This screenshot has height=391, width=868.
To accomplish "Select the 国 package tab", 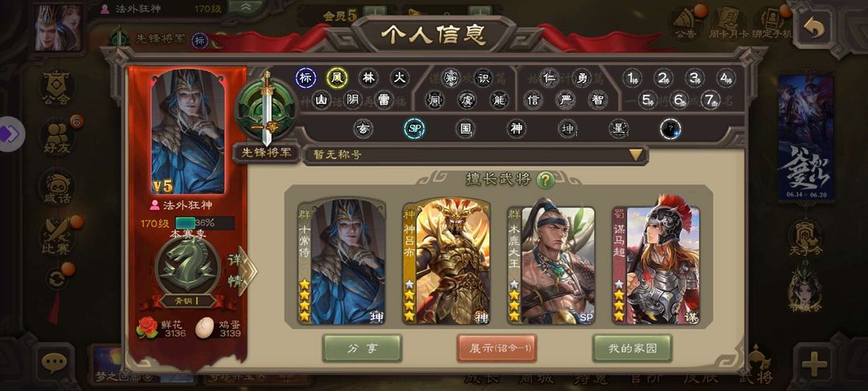I will click(465, 129).
